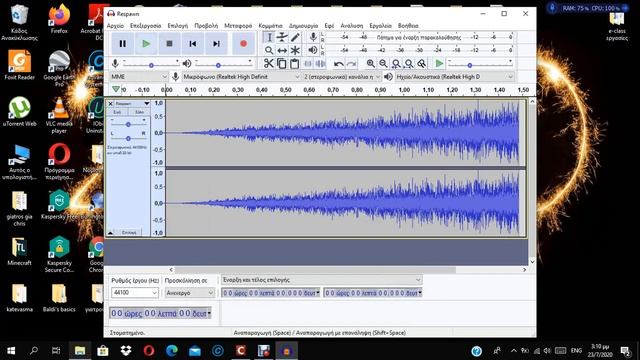Pause playback with the Pause button
The image size is (640, 360).
122,44
